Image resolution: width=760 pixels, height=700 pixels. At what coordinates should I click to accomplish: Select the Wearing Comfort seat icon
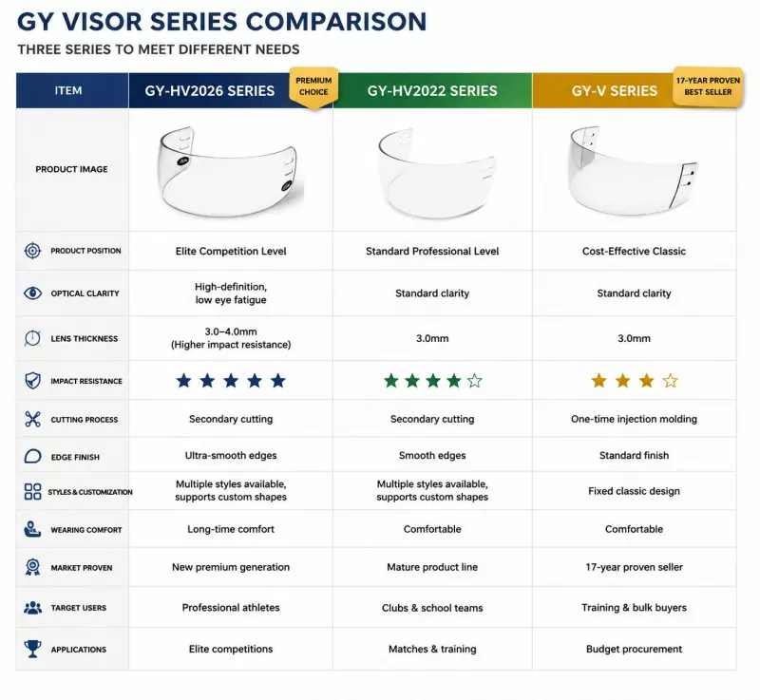click(x=32, y=529)
